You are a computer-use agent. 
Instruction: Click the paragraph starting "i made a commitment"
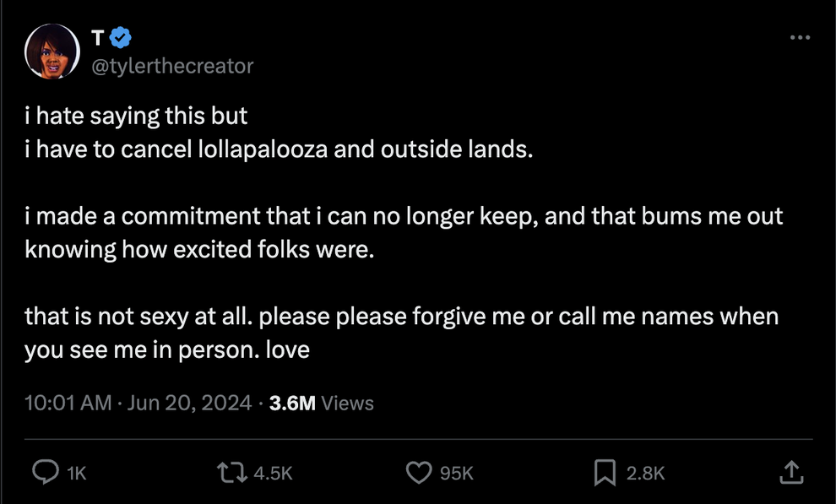[x=404, y=217]
